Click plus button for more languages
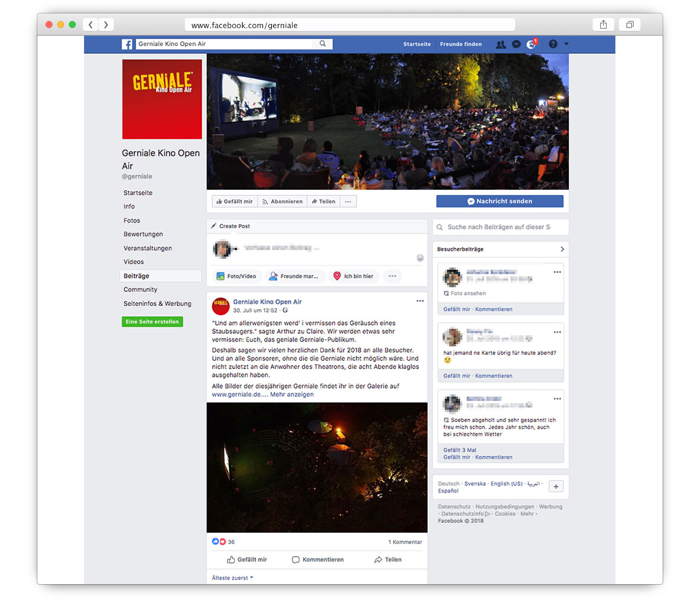 pyautogui.click(x=556, y=487)
